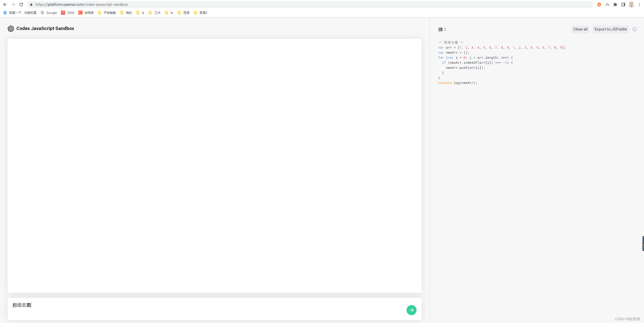This screenshot has height=323, width=644.
Task: Open the Google bookmark
Action: [x=49, y=13]
